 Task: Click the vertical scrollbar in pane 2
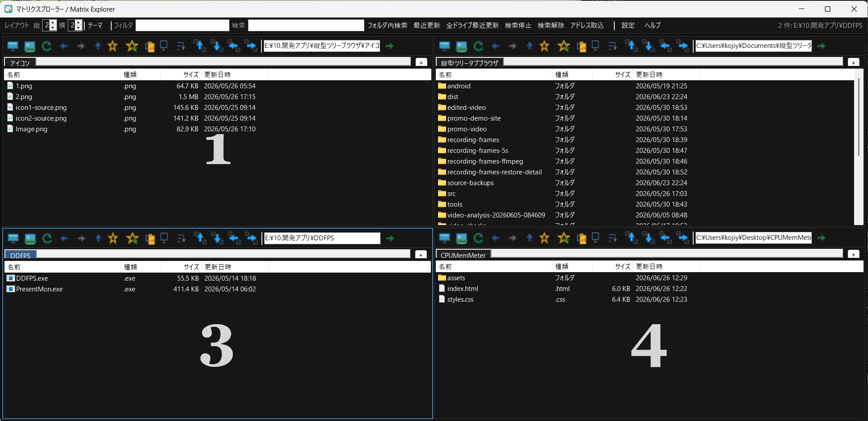[858, 117]
